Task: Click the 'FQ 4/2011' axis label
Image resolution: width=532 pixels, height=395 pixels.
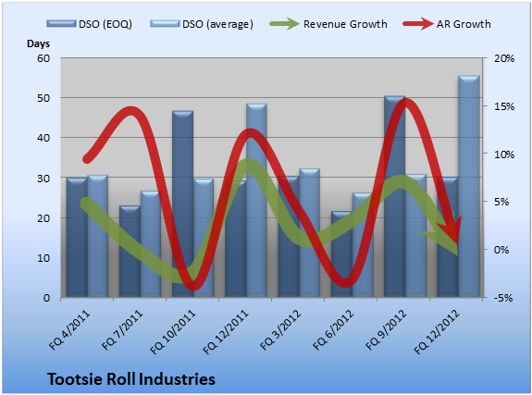Action: click(69, 330)
